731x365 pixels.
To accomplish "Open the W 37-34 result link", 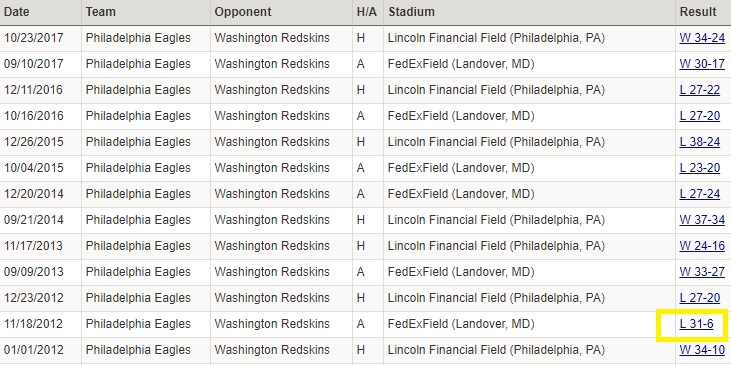I will [x=702, y=220].
